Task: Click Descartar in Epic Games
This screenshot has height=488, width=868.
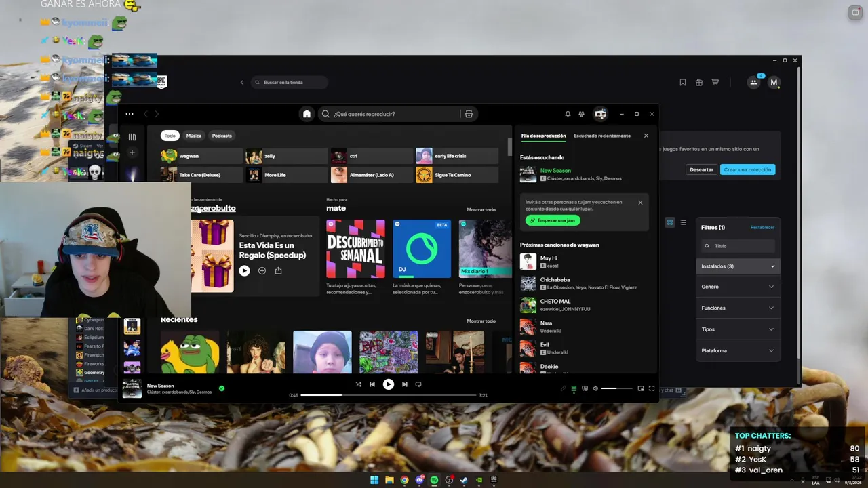Action: [701, 169]
